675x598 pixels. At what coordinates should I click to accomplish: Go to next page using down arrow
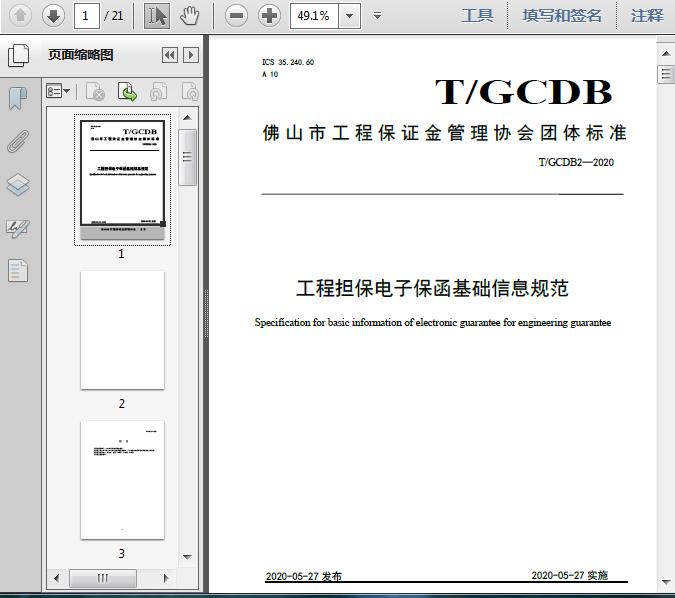[x=53, y=16]
